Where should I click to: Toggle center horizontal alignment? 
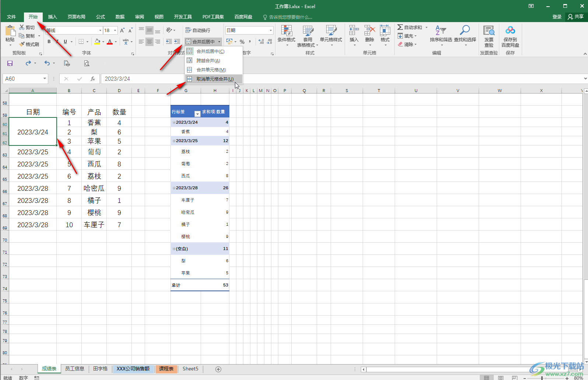click(149, 42)
